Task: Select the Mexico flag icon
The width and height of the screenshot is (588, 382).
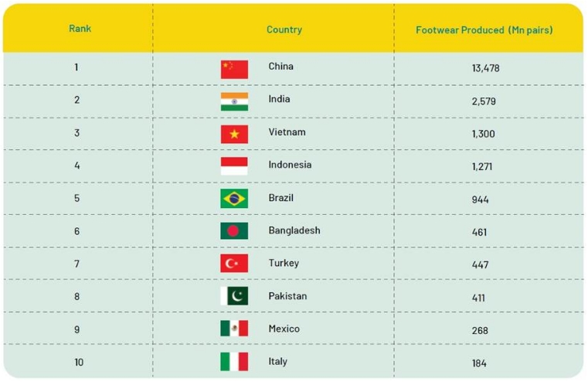Action: tap(234, 329)
